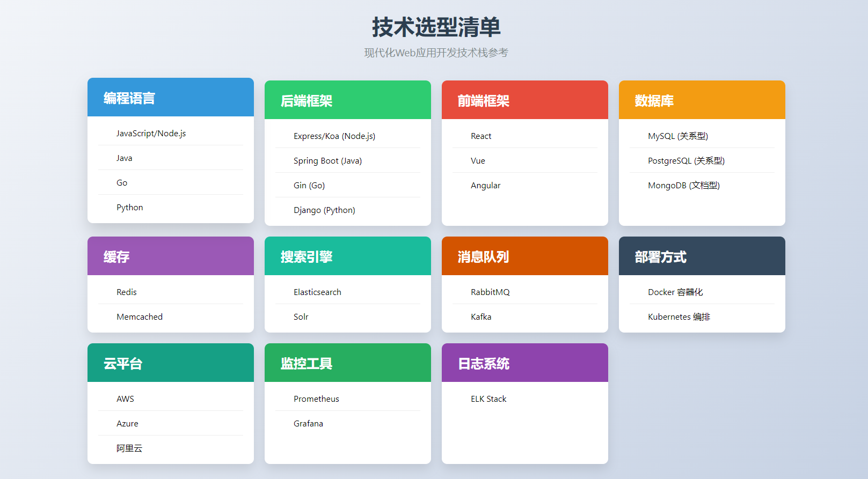Click Redis in the 缓存 card
The width and height of the screenshot is (868, 479).
171,292
